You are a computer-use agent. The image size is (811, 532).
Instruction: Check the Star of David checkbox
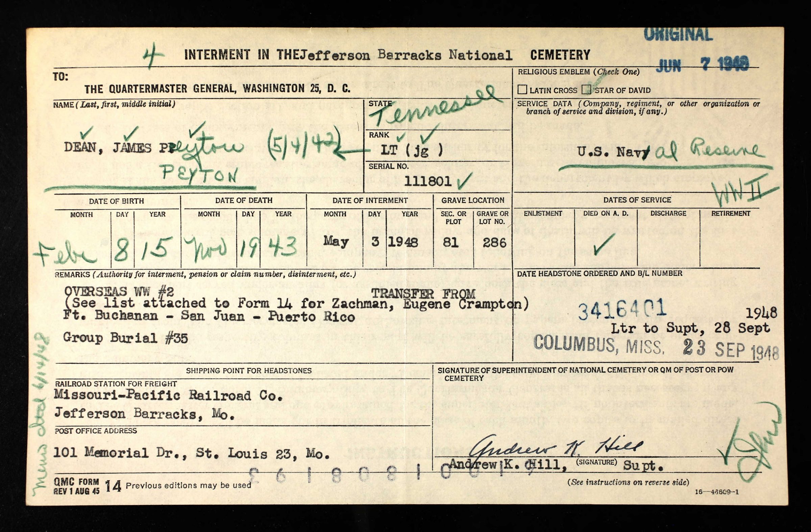pyautogui.click(x=586, y=90)
